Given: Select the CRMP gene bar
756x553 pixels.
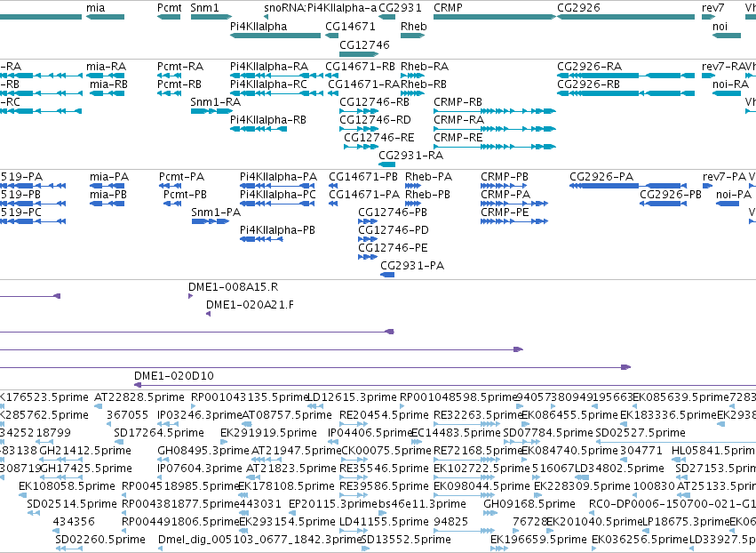Looking at the screenshot, I should coord(495,17).
